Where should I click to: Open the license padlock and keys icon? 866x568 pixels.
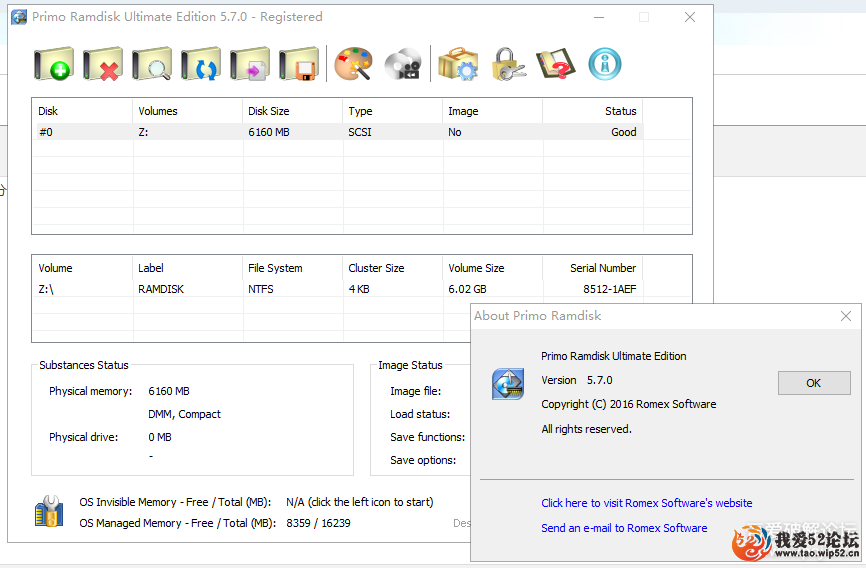point(508,64)
